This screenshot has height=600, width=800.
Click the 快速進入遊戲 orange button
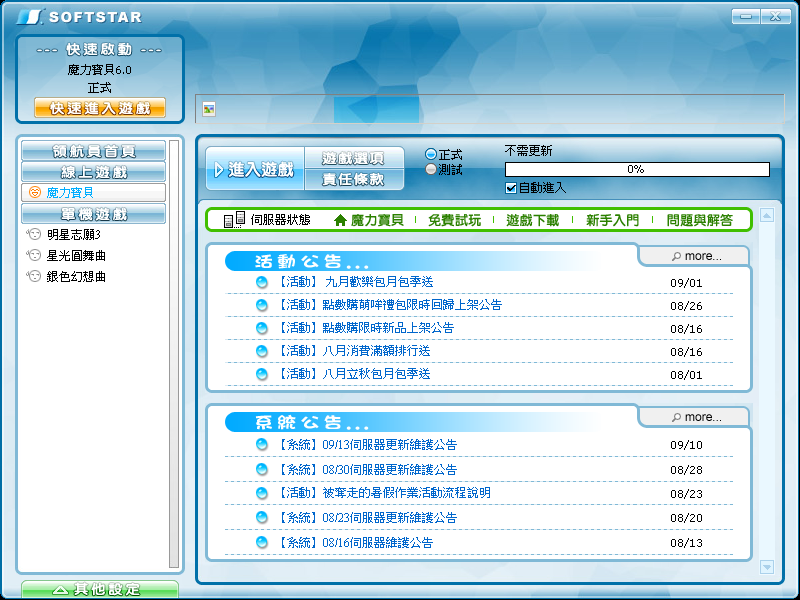[x=100, y=108]
